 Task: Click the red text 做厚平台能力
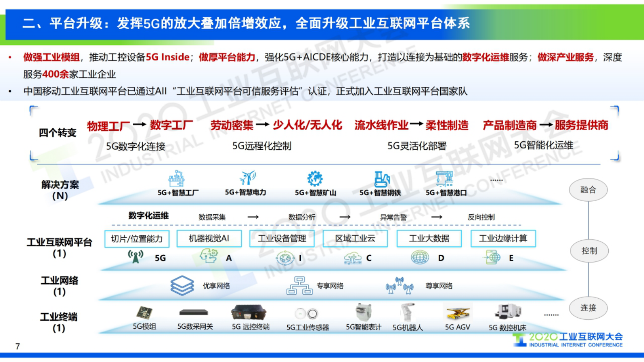(227, 57)
